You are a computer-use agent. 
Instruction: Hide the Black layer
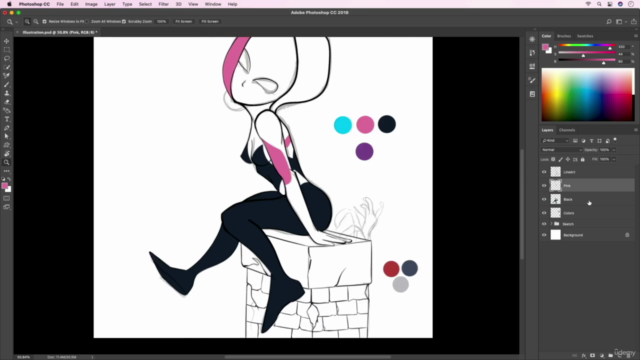point(544,199)
